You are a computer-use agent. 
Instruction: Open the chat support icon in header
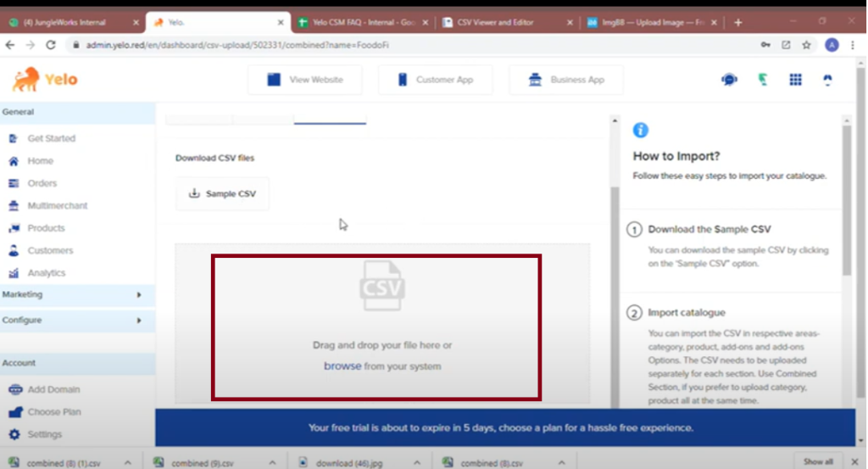tap(729, 80)
